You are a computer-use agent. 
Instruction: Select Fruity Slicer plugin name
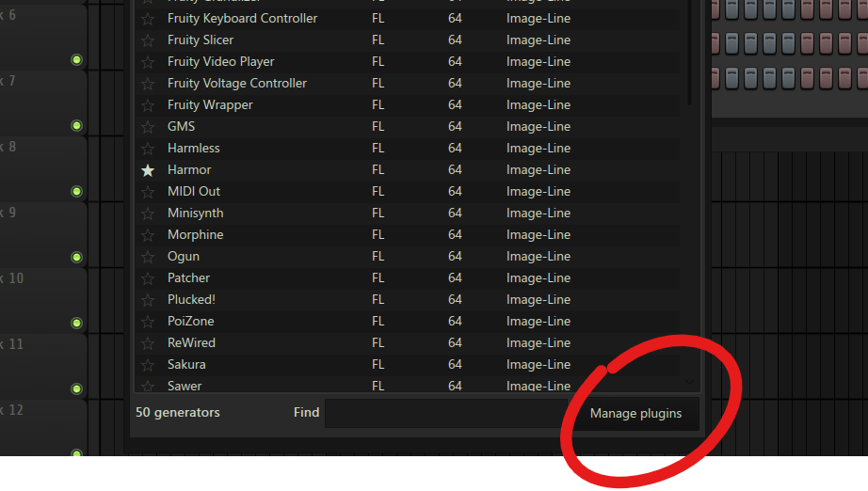point(201,40)
